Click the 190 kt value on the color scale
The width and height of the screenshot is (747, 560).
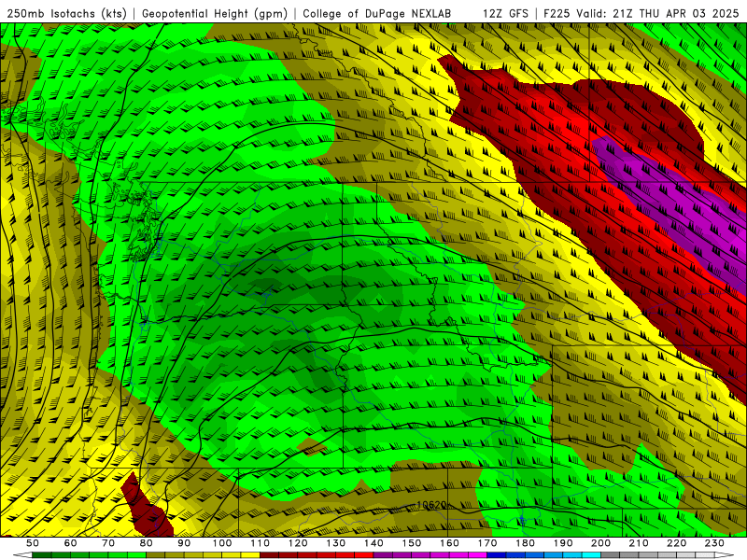pos(564,543)
